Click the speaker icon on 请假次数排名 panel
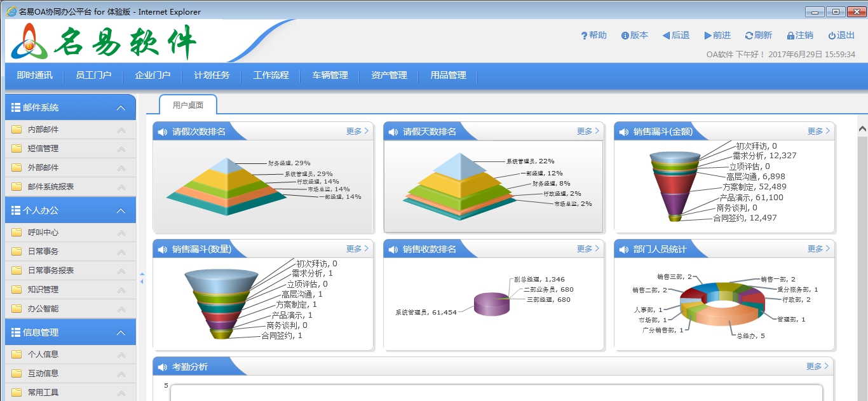This screenshot has width=868, height=401. pos(161,131)
